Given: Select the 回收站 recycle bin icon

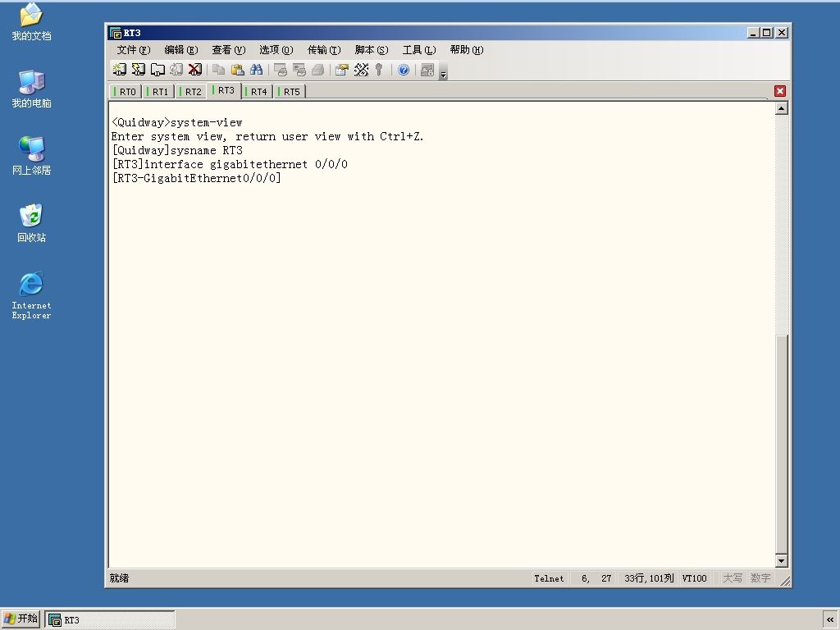Looking at the screenshot, I should (32, 222).
